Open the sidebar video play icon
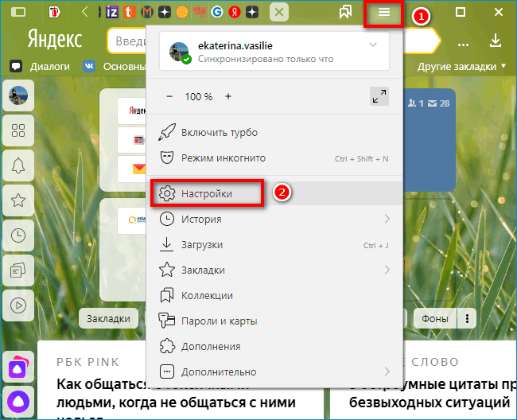 pos(18,305)
